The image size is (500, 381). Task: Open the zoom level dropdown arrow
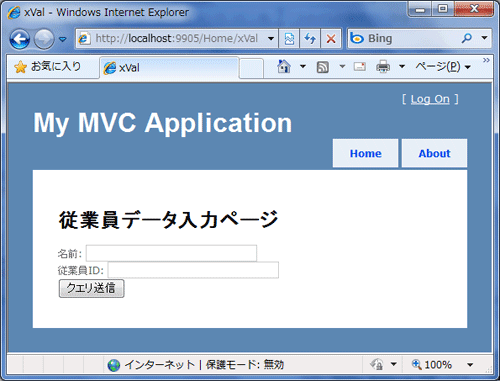470,365
